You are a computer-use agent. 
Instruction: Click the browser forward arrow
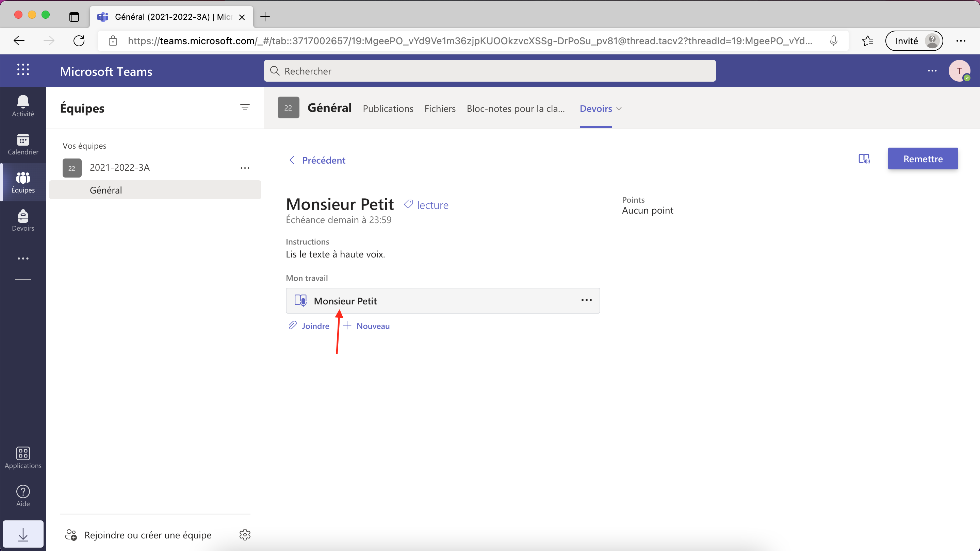[x=49, y=40]
